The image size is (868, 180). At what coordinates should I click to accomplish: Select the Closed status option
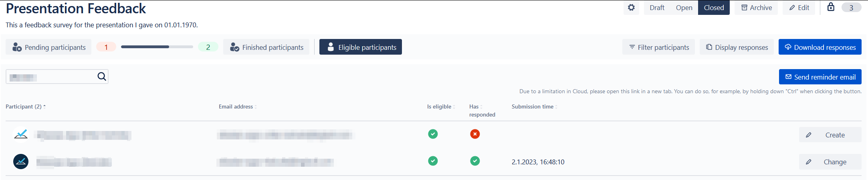click(714, 8)
